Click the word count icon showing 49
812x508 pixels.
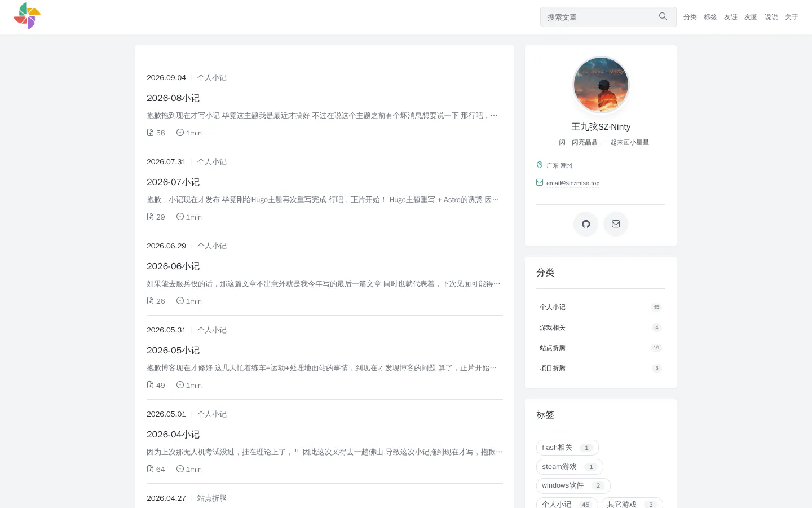[x=150, y=385]
